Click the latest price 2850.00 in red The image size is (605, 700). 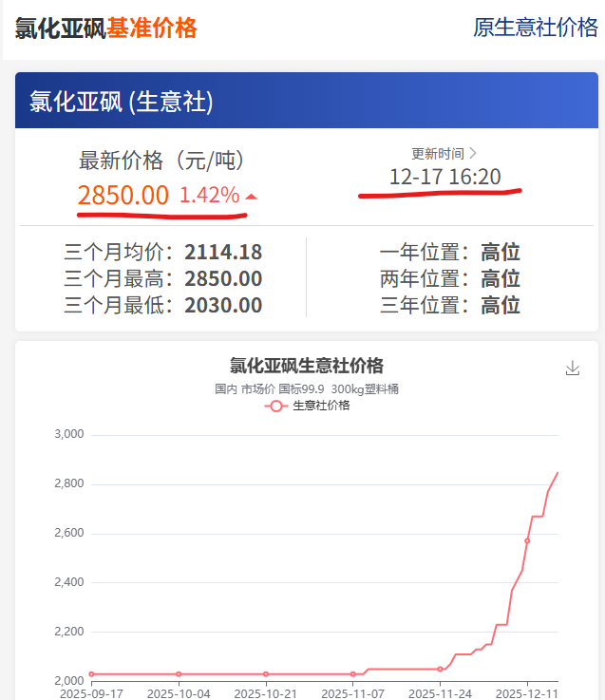pyautogui.click(x=123, y=196)
